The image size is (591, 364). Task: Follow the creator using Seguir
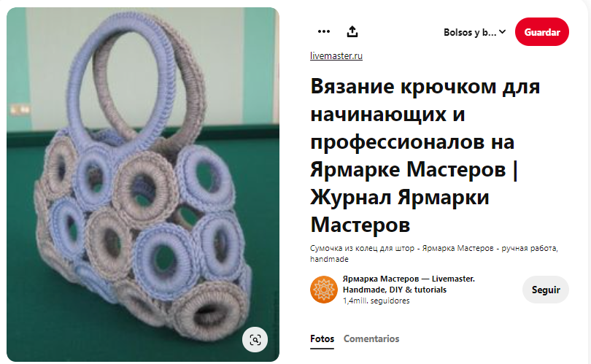click(545, 290)
